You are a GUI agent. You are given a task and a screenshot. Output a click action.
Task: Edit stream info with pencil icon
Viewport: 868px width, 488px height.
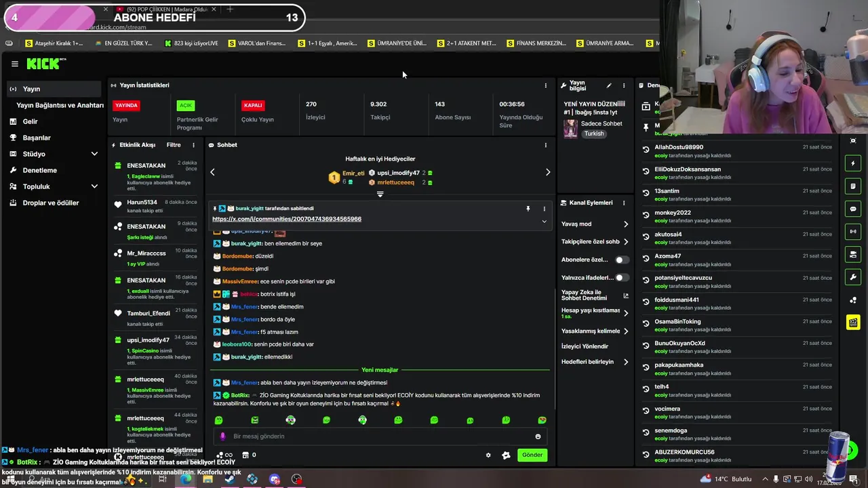pyautogui.click(x=608, y=85)
